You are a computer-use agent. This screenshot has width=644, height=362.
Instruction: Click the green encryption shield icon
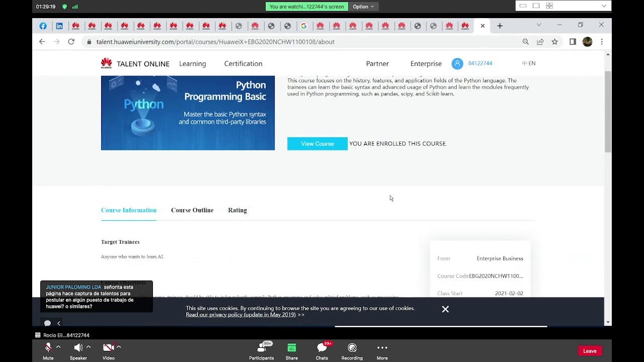pos(64,7)
